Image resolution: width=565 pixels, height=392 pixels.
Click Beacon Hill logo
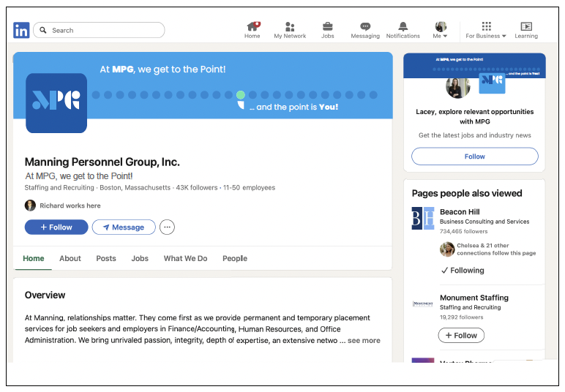pyautogui.click(x=423, y=218)
